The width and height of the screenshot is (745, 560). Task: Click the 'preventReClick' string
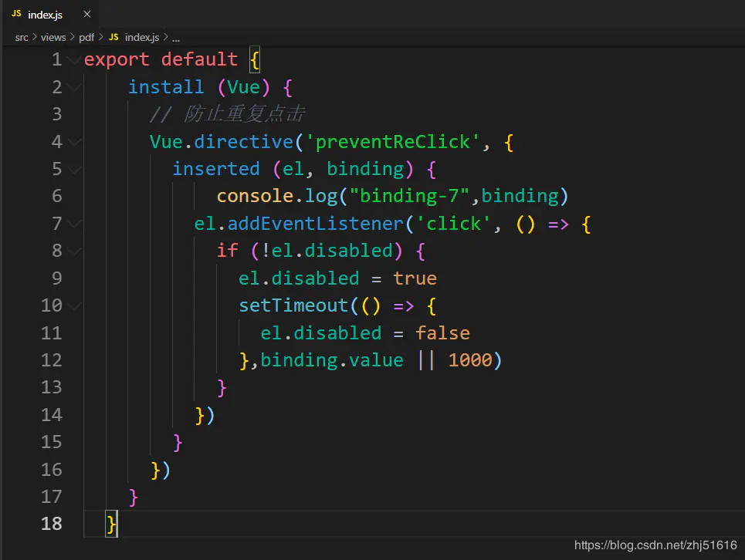(392, 142)
